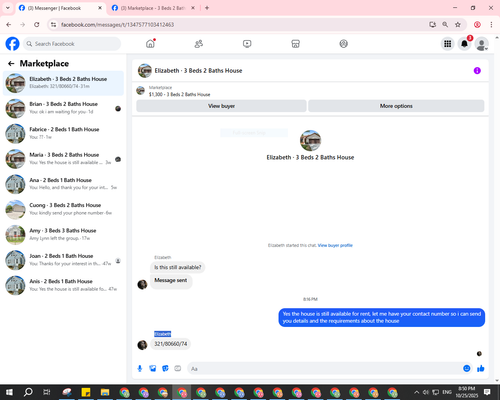Open the View buyer profile link
This screenshot has height=400, width=500.
point(335,245)
